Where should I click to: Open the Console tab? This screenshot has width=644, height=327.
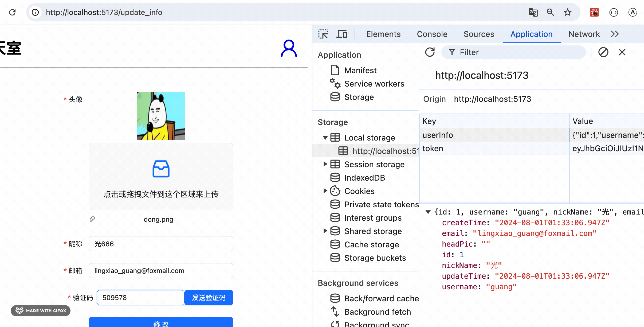click(432, 34)
